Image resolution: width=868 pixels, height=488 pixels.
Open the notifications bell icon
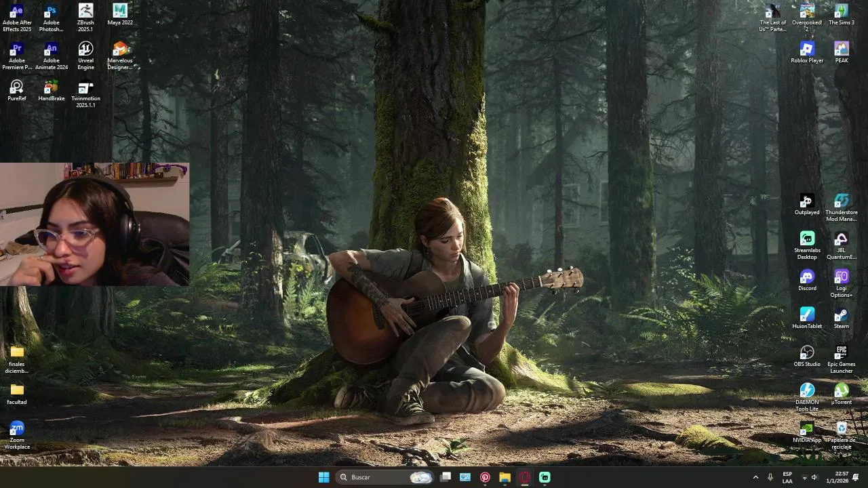tap(856, 477)
